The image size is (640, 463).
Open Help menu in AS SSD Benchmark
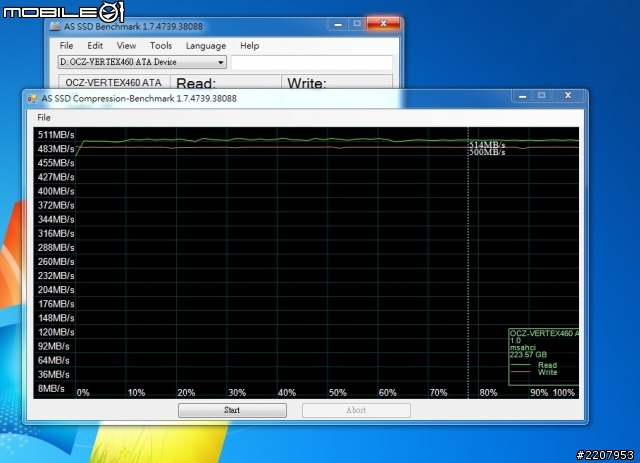(249, 45)
